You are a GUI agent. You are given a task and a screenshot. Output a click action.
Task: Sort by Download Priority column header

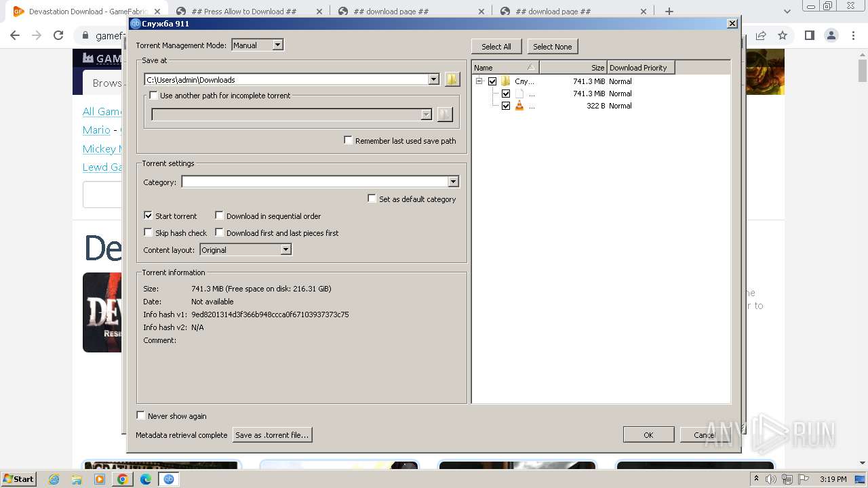click(x=641, y=67)
